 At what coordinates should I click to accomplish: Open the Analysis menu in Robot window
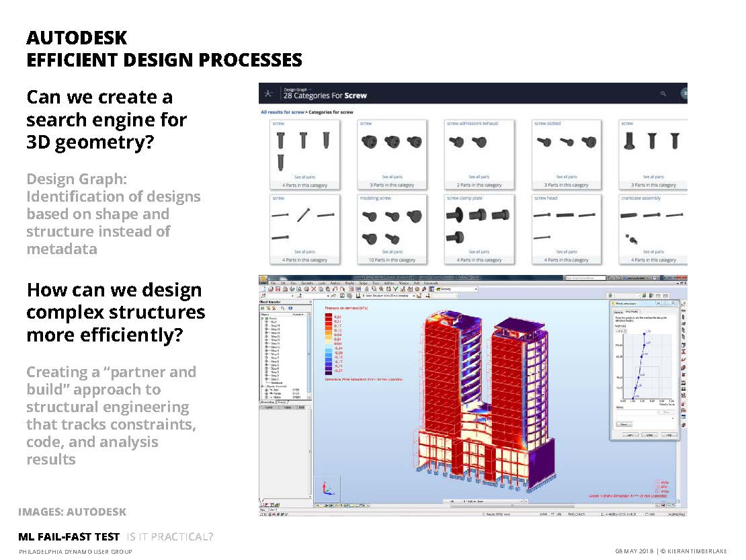[x=335, y=283]
